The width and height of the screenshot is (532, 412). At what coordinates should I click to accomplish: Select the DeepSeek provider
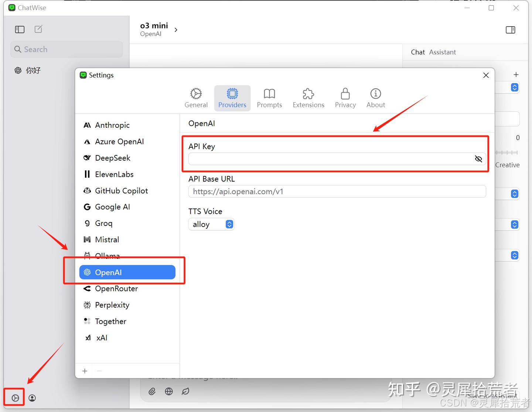[112, 158]
